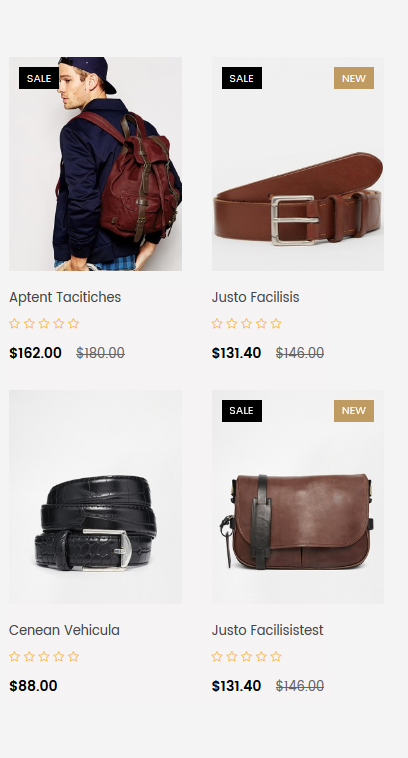
Task: Click the $88.00 price of Cenean Vehicula
Action: tap(33, 686)
